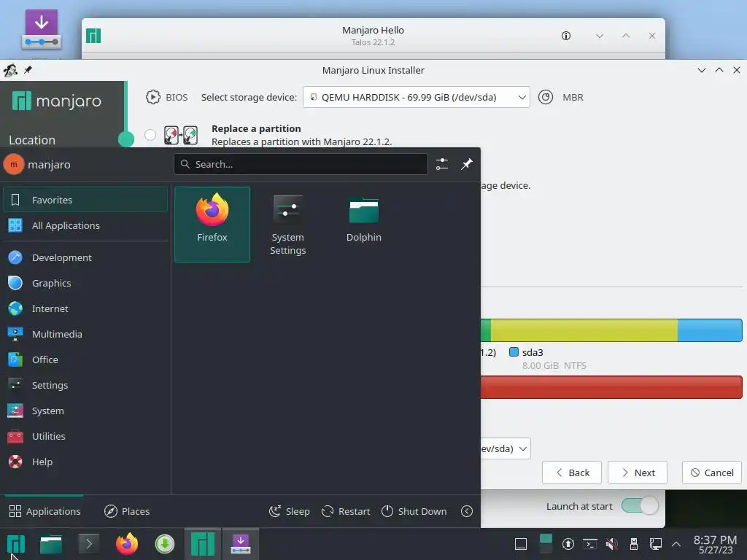This screenshot has height=560, width=747.
Task: Open the bootloader location dropdown
Action: (505, 448)
